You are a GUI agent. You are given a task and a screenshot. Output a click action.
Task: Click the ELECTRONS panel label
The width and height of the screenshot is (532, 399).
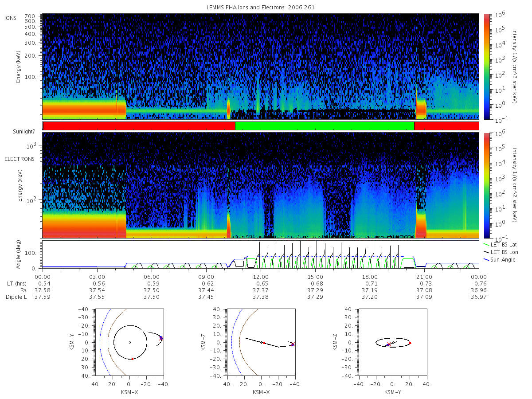20,159
